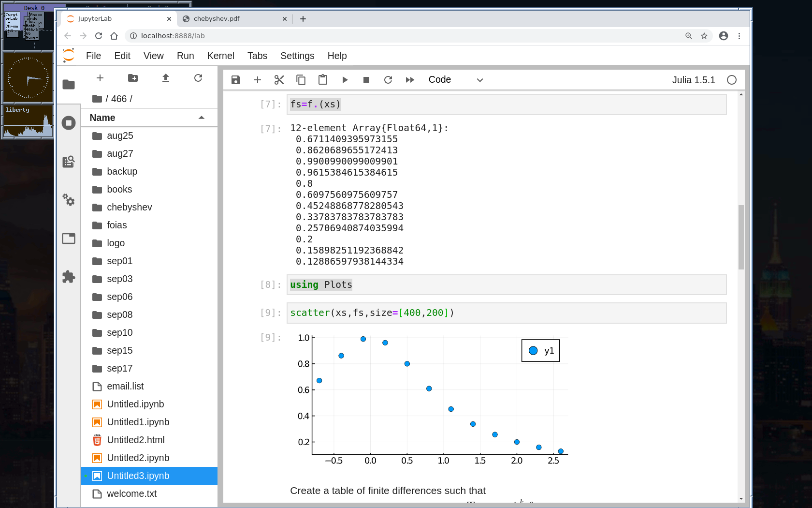Bookmark this page with the star icon
This screenshot has width=812, height=508.
pyautogui.click(x=704, y=36)
